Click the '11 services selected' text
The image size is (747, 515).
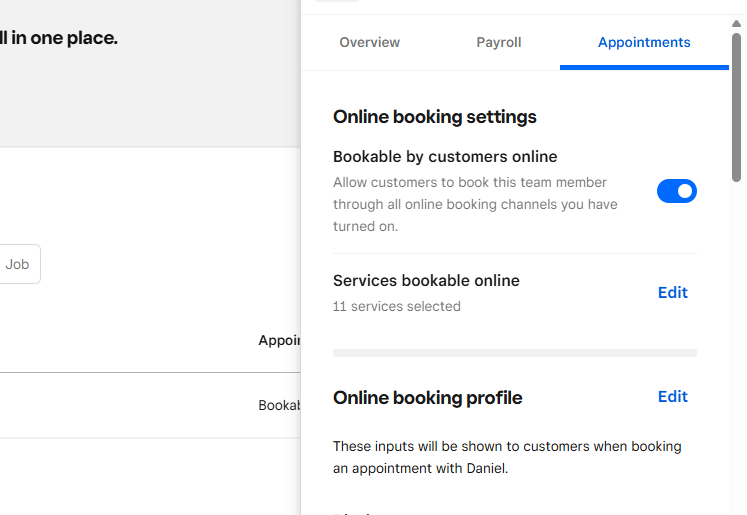pos(396,306)
